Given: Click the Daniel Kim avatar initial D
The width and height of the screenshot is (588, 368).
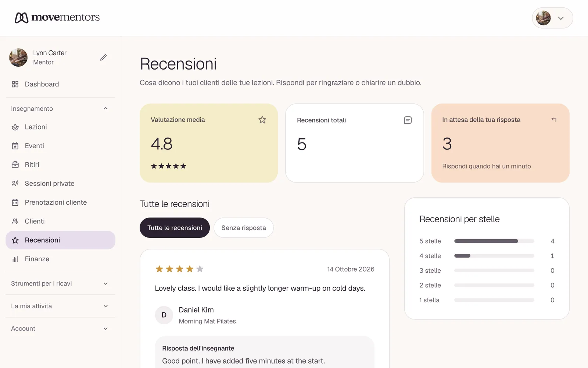Looking at the screenshot, I should pyautogui.click(x=164, y=315).
